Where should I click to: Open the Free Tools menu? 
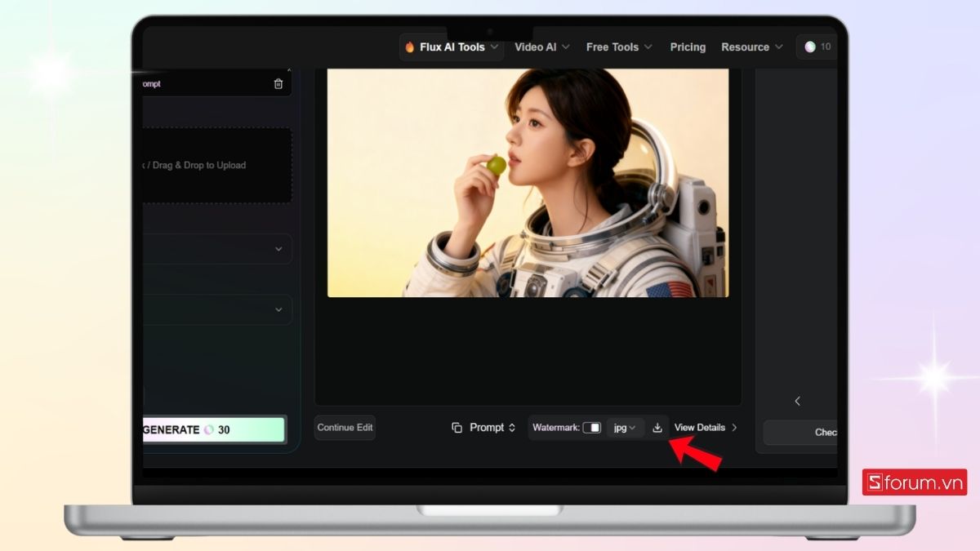619,47
